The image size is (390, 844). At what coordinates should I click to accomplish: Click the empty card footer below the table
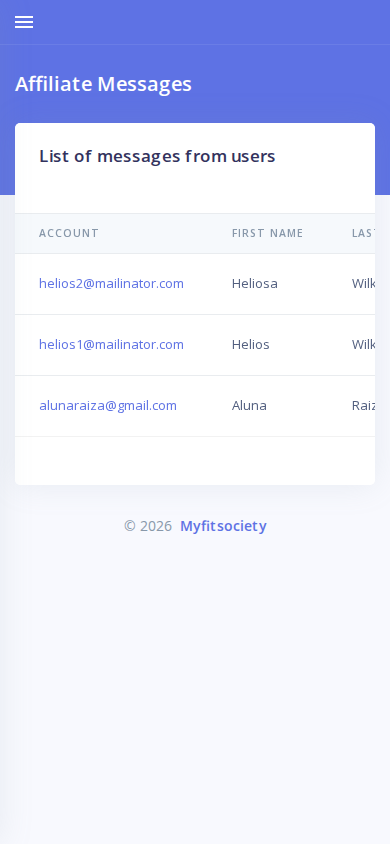pyautogui.click(x=195, y=461)
